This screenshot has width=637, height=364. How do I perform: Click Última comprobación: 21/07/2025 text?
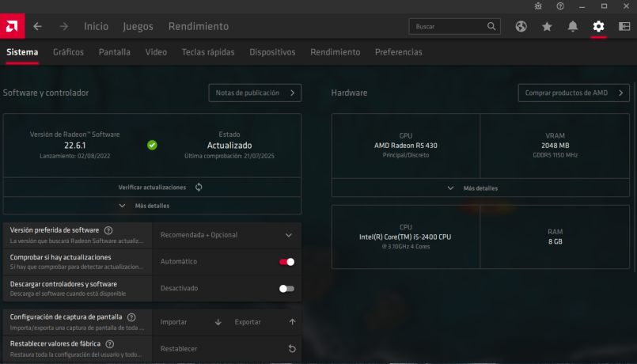coord(229,156)
